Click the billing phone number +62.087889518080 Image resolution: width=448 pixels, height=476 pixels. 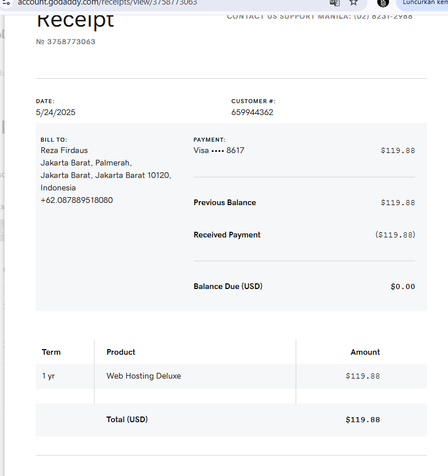pyautogui.click(x=76, y=200)
